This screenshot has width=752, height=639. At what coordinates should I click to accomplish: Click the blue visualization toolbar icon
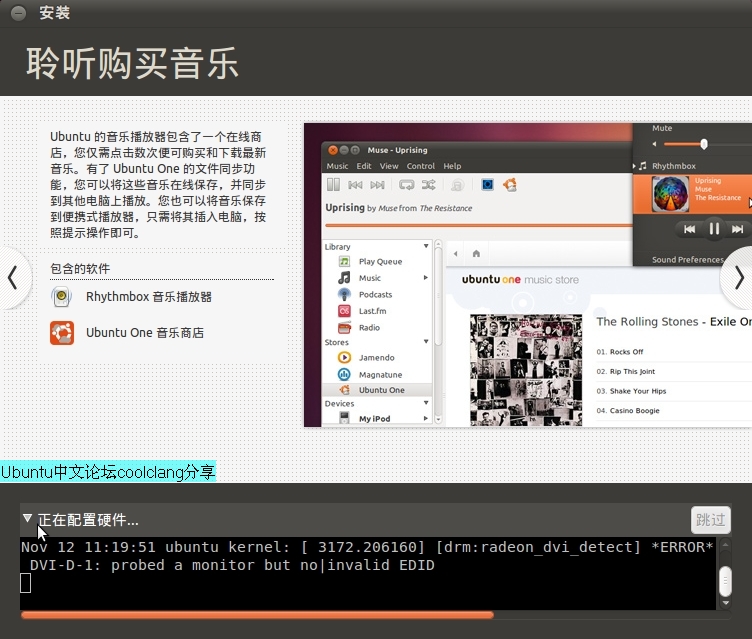coord(487,185)
